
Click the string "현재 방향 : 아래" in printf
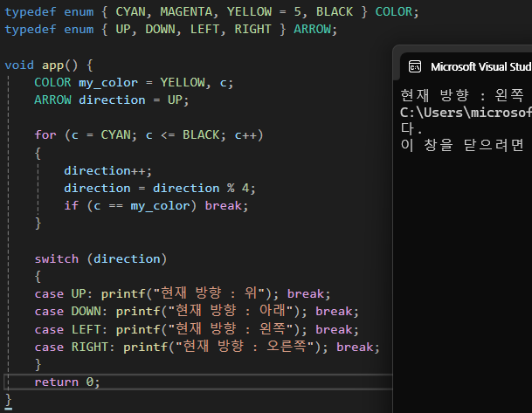point(231,311)
